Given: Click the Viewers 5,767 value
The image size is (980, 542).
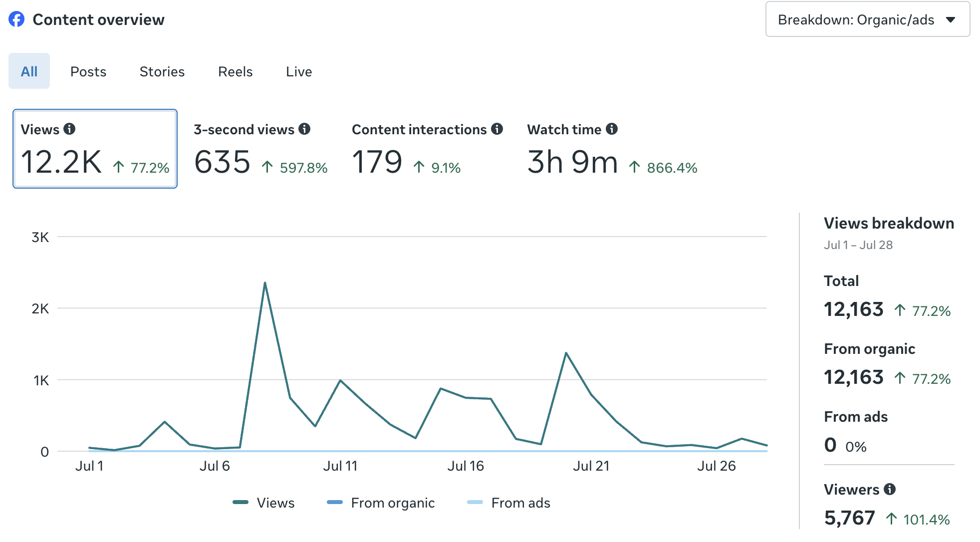Looking at the screenshot, I should pyautogui.click(x=850, y=518).
